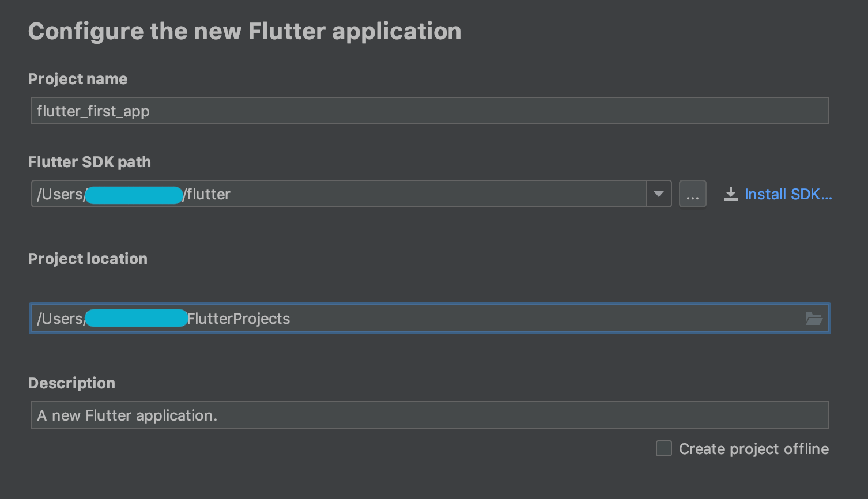Click "/Users" at start of Project location
Viewport: 868px width, 499px height.
pyautogui.click(x=60, y=319)
